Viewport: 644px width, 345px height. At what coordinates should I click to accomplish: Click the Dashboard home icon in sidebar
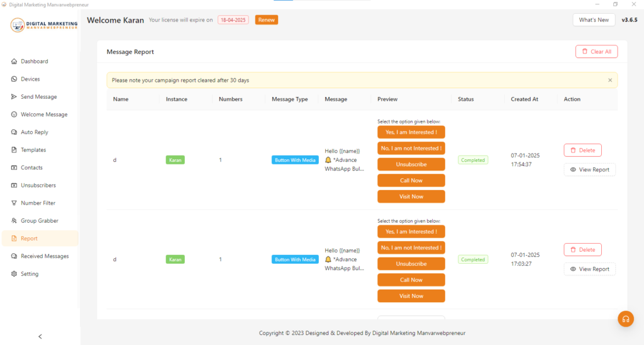[14, 62]
